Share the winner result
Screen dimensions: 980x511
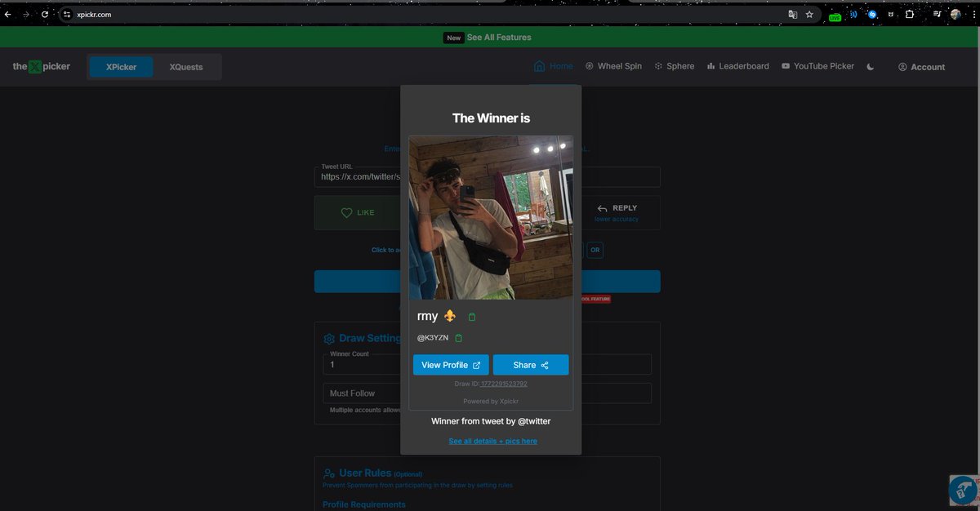531,365
